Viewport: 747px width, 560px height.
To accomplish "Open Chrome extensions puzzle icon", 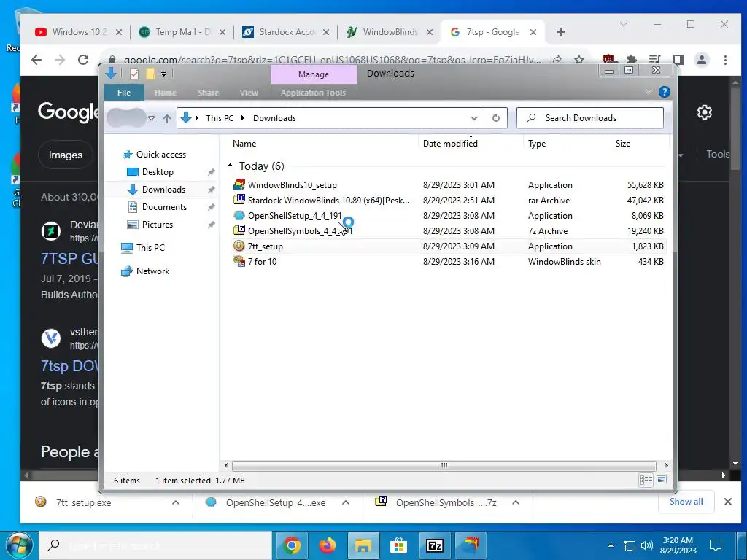I will (632, 60).
